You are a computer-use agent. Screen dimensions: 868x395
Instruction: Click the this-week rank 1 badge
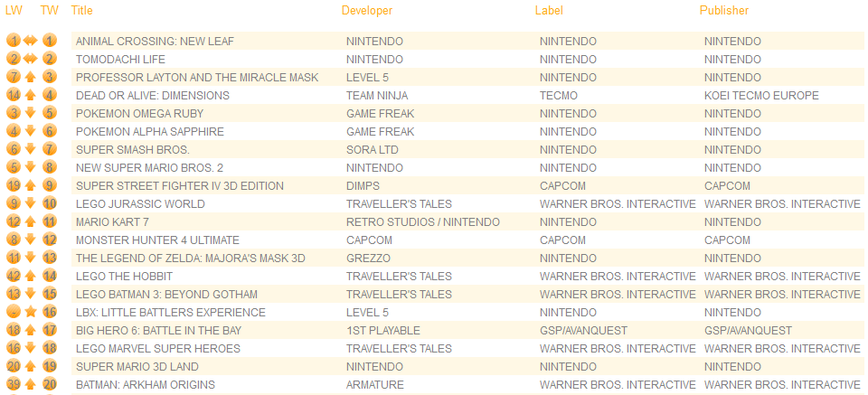coord(50,41)
